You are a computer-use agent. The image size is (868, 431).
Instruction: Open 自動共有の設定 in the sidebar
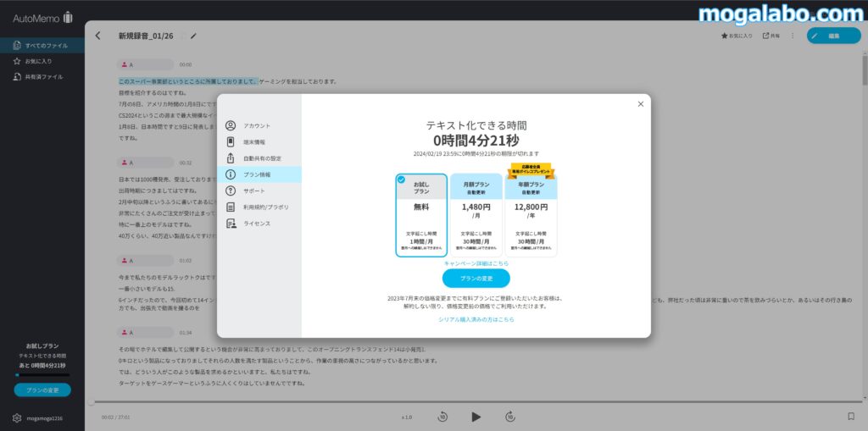261,158
